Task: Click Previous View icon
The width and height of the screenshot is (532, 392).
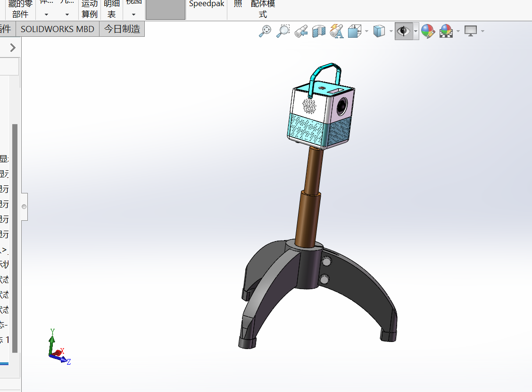Action: (x=301, y=31)
